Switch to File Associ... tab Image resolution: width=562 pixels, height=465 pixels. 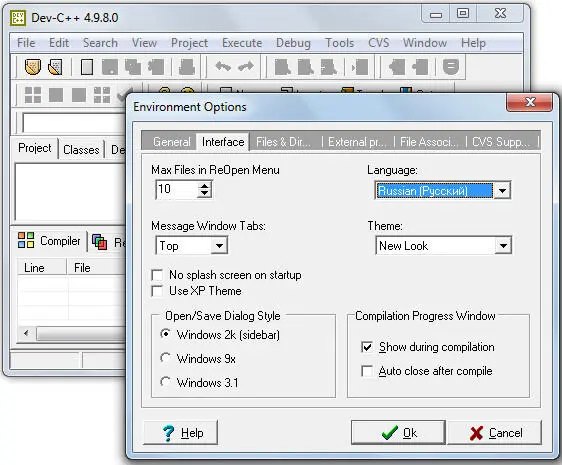click(x=429, y=142)
